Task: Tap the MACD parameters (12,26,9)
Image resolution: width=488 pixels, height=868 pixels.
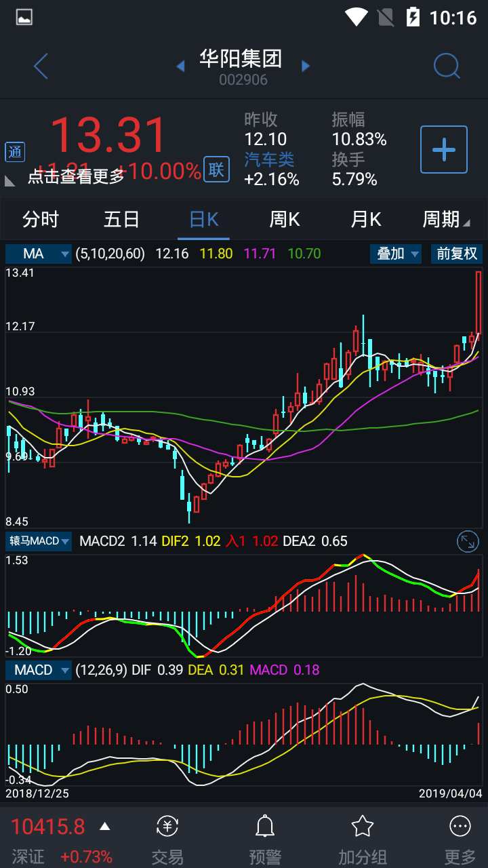Action: (102, 670)
